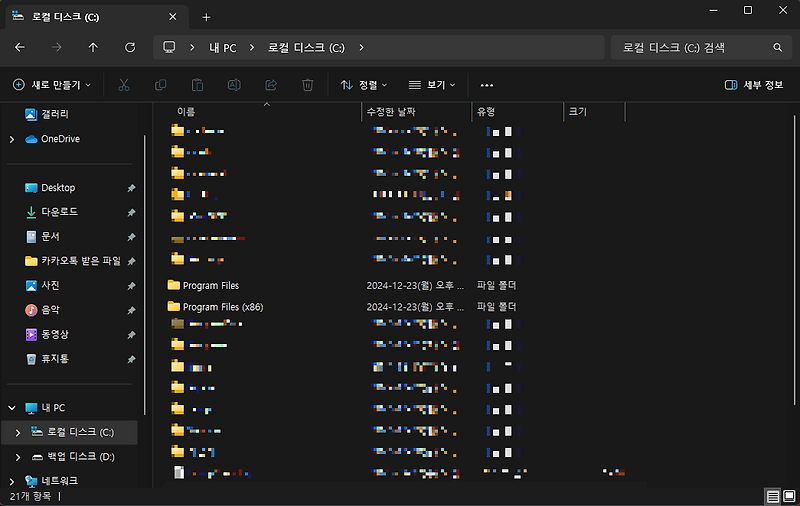This screenshot has width=800, height=506.
Task: Sort by the 유형 column header
Action: pos(486,112)
